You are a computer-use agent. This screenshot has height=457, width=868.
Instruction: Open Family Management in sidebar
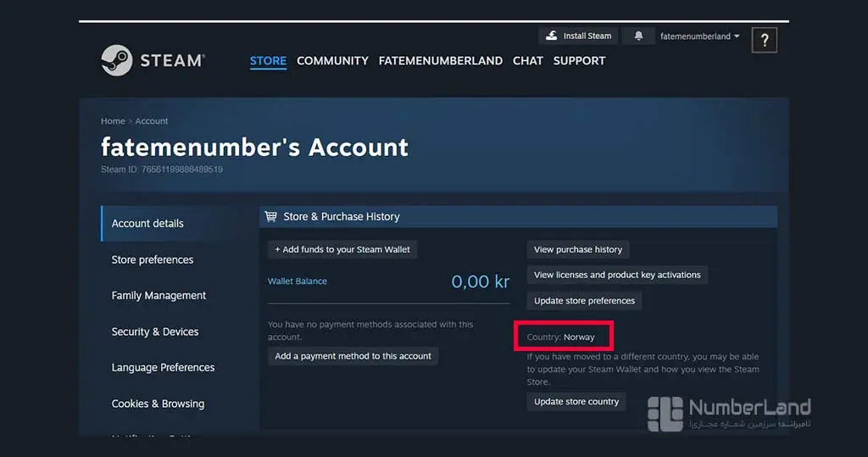tap(159, 296)
